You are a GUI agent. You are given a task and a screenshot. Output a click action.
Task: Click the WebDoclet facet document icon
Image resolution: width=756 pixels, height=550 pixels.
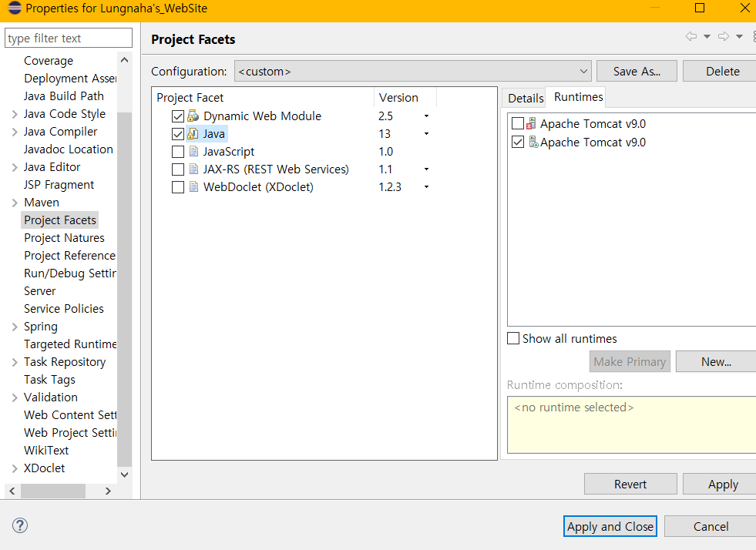coord(193,187)
